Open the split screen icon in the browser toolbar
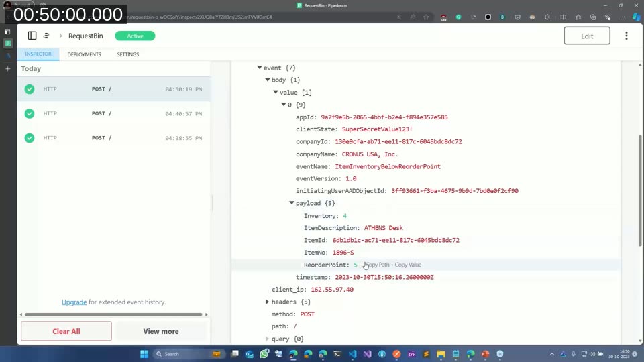 pyautogui.click(x=563, y=17)
